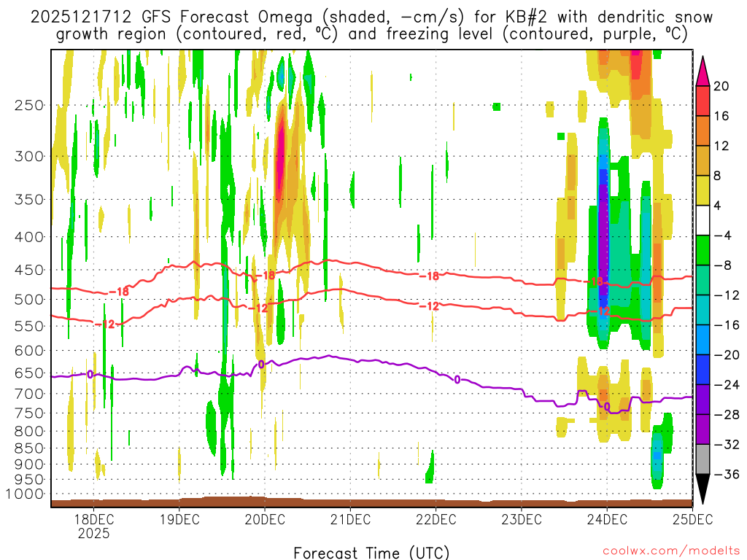747x560 pixels.
Task: Click the purple 0 label near 24DEC
Action: [x=607, y=407]
